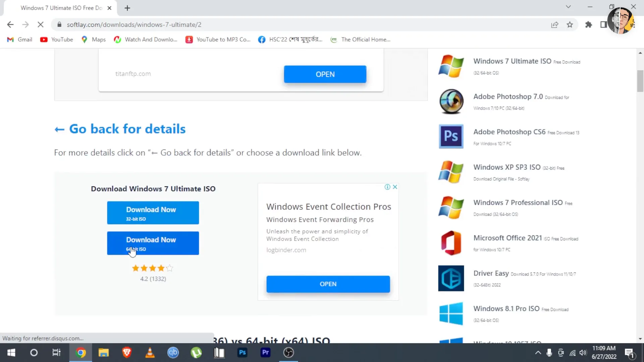644x362 pixels.
Task: Click Driver Easy logo icon
Action: click(451, 278)
